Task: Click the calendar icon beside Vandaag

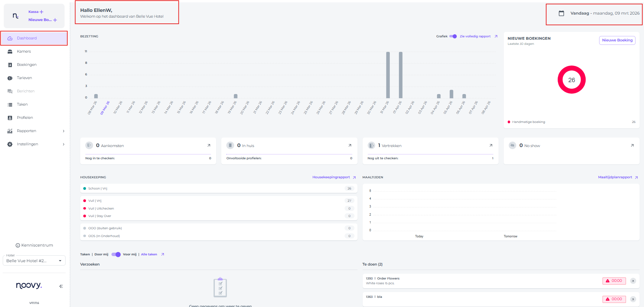Action: pos(561,13)
